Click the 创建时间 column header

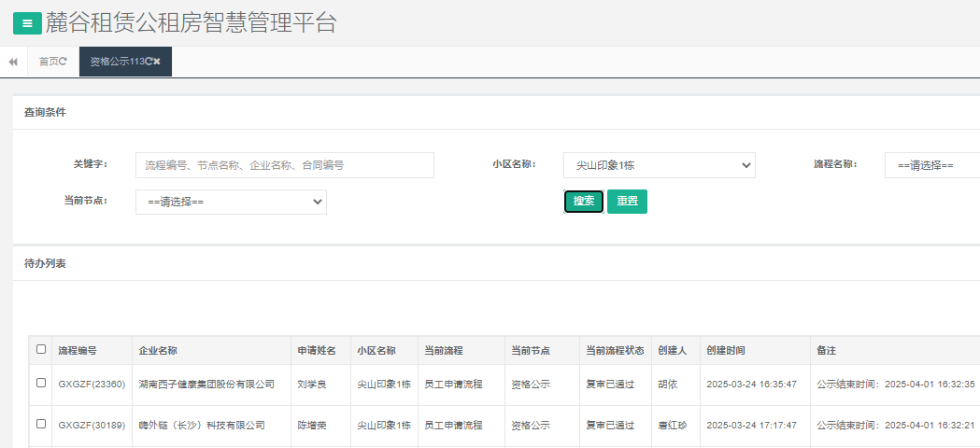[726, 351]
